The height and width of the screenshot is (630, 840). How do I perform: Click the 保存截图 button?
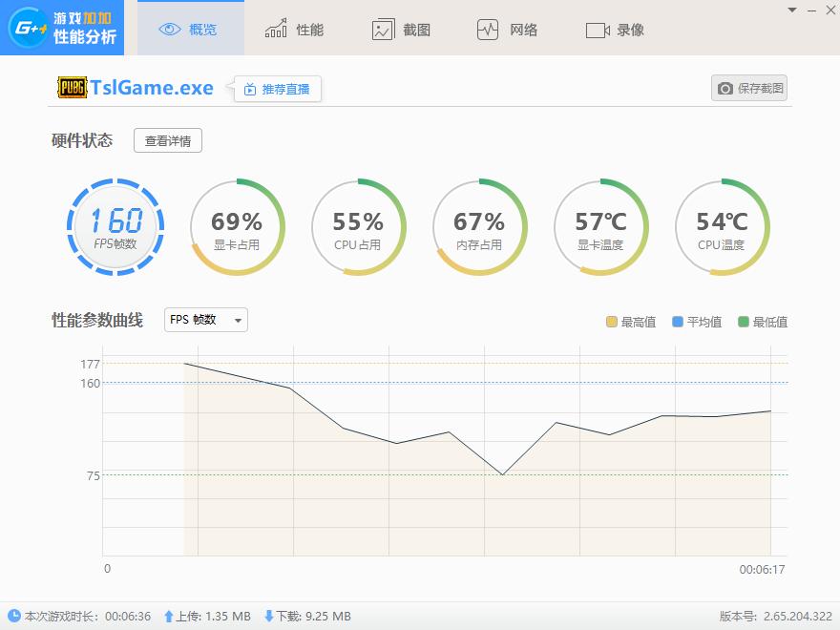pos(749,87)
